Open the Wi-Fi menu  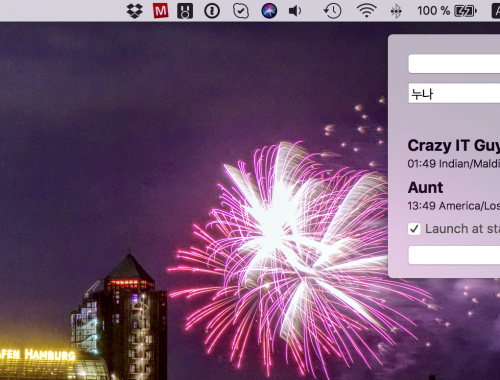click(x=366, y=11)
